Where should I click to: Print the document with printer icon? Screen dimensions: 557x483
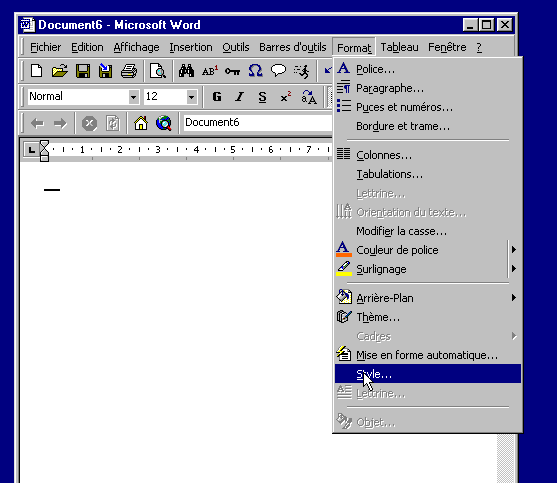click(129, 71)
